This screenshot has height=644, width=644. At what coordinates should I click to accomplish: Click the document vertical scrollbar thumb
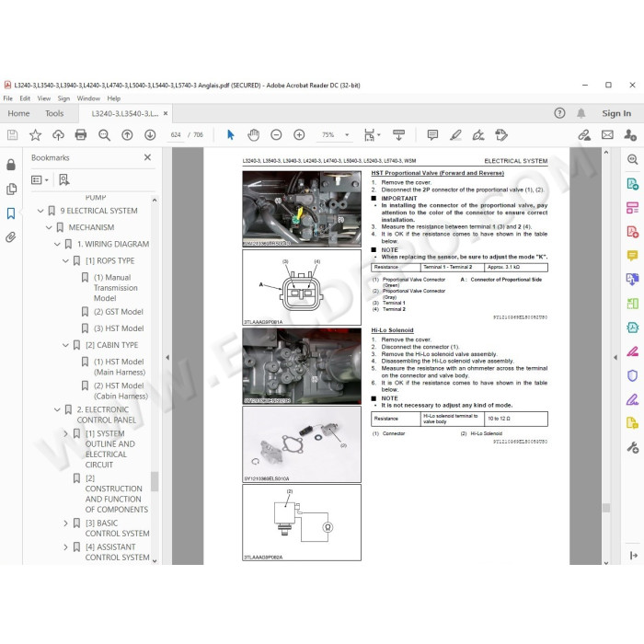click(606, 508)
